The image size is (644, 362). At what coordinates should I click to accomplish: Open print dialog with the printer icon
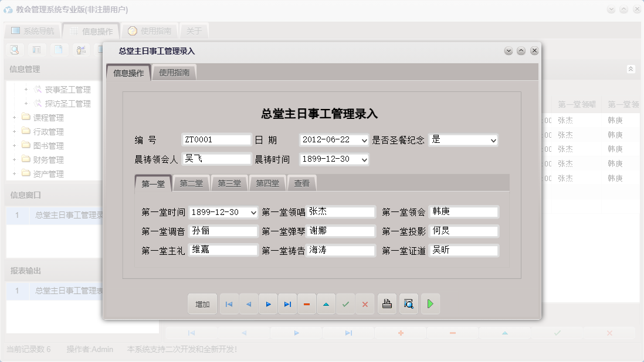[387, 304]
